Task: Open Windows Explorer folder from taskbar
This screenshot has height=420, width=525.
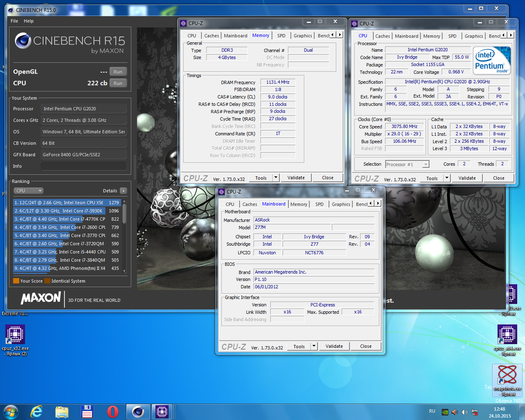Action: point(62,412)
